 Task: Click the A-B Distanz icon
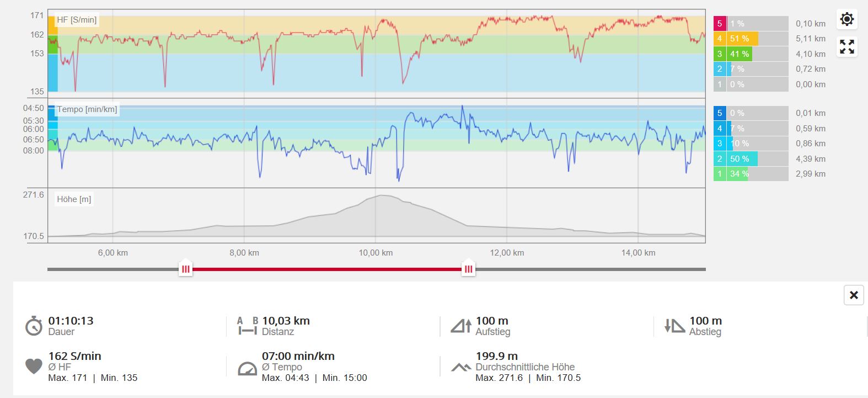[247, 326]
